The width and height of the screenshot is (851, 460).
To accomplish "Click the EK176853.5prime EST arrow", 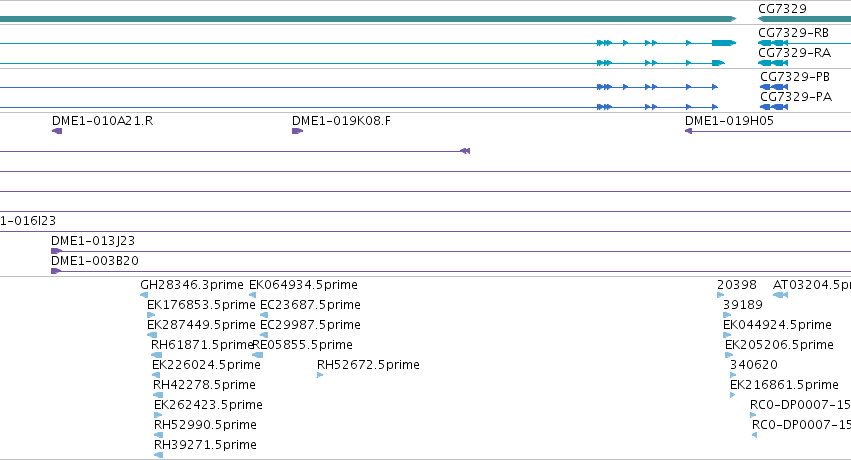I will click(151, 315).
